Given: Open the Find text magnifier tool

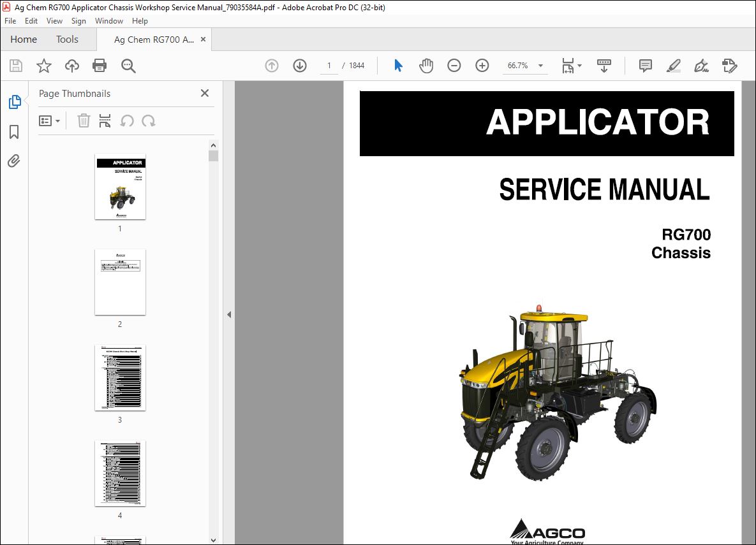Looking at the screenshot, I should coord(128,66).
